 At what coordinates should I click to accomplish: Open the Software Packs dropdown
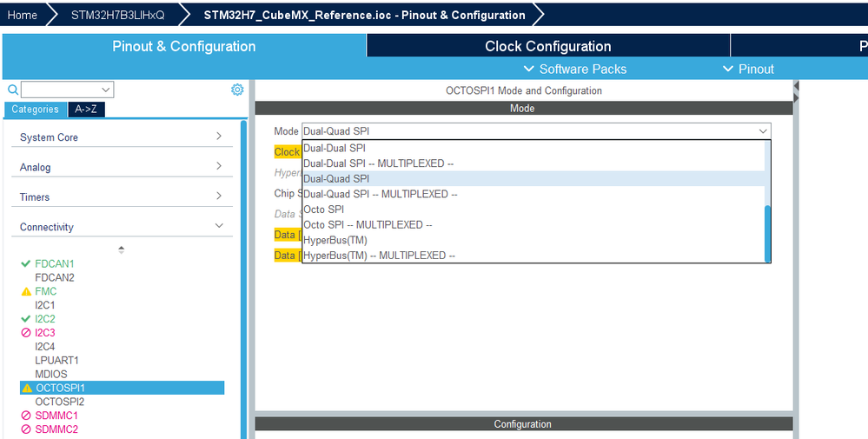(x=575, y=70)
